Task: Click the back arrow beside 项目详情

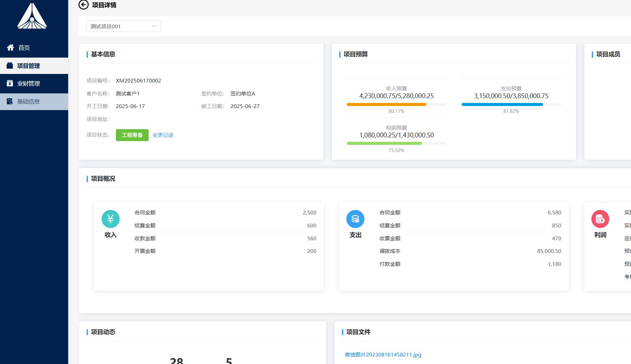Action: click(x=82, y=5)
